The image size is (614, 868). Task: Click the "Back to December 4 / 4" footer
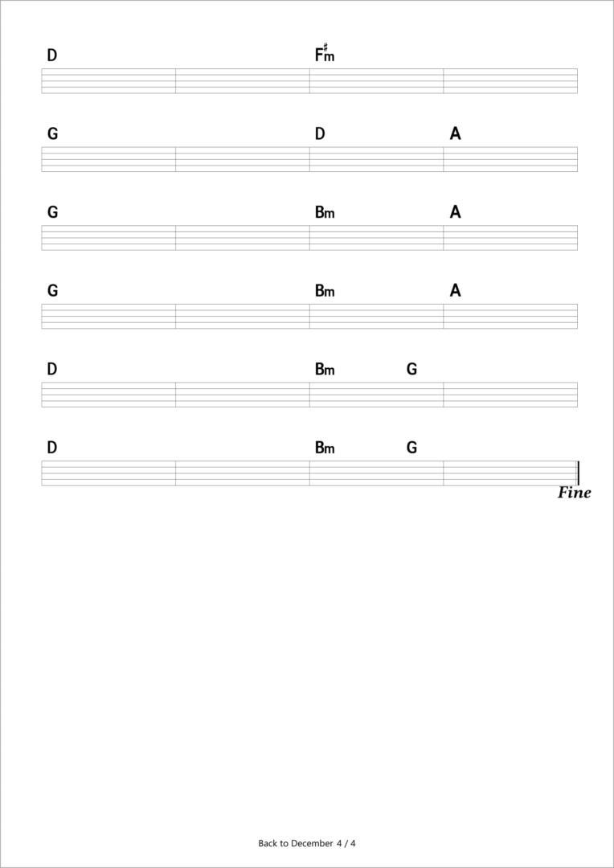coord(307,843)
